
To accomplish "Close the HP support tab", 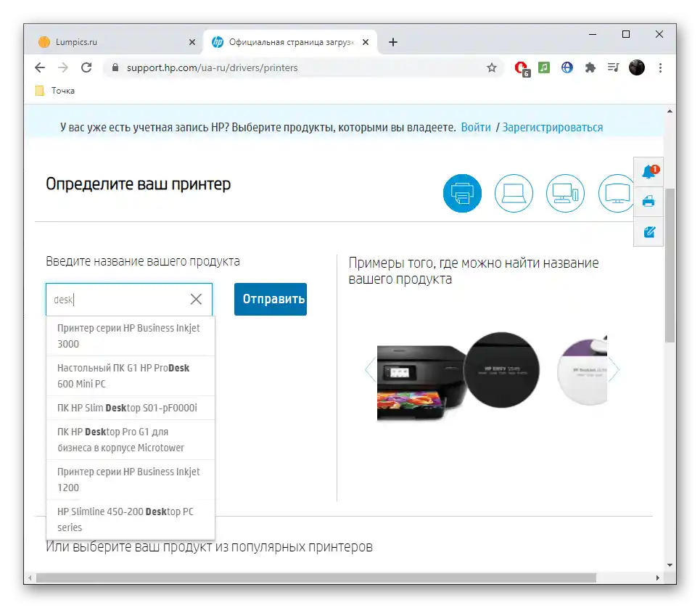I will tap(366, 42).
